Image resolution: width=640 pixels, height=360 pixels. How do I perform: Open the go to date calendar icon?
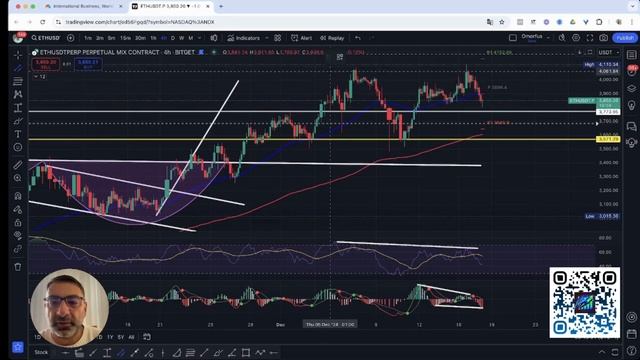click(147, 337)
